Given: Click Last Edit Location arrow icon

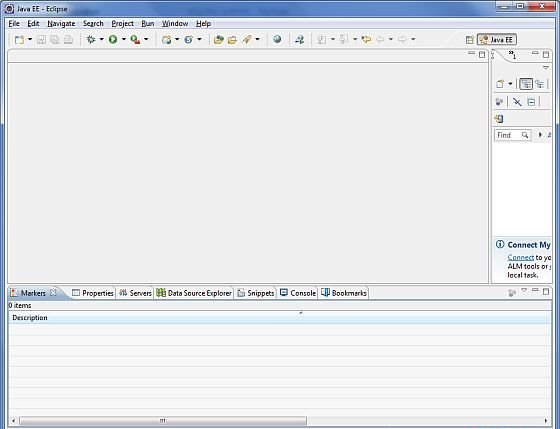Looking at the screenshot, I should pyautogui.click(x=366, y=39).
